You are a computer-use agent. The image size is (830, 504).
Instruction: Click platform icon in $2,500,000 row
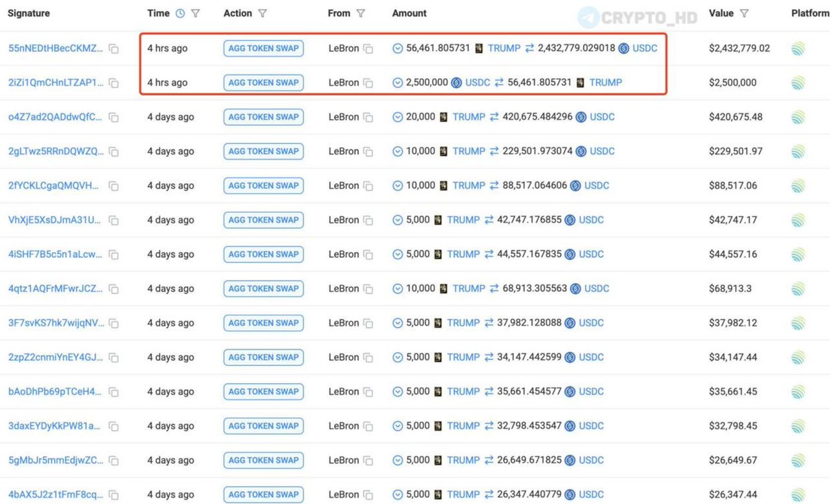pos(798,82)
